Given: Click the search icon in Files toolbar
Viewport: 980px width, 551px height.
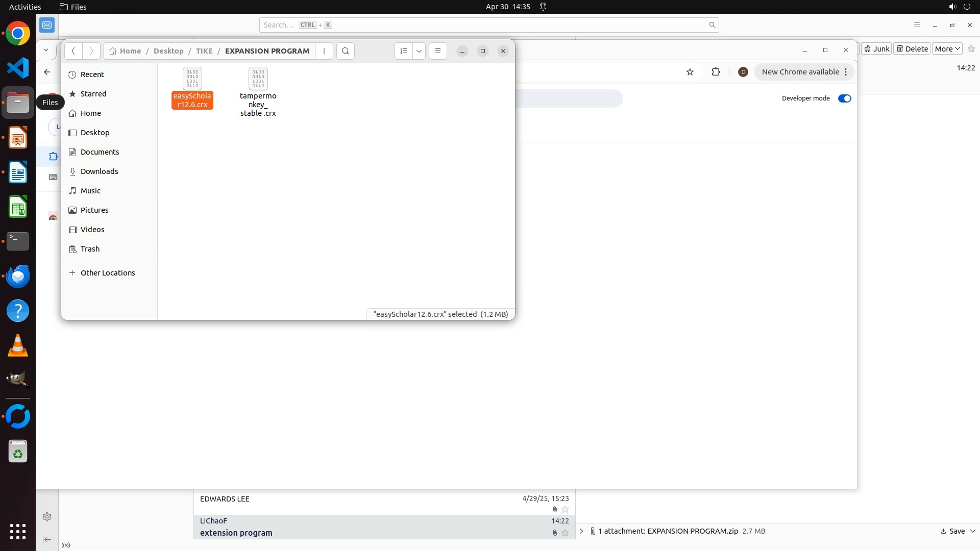Looking at the screenshot, I should [346, 51].
